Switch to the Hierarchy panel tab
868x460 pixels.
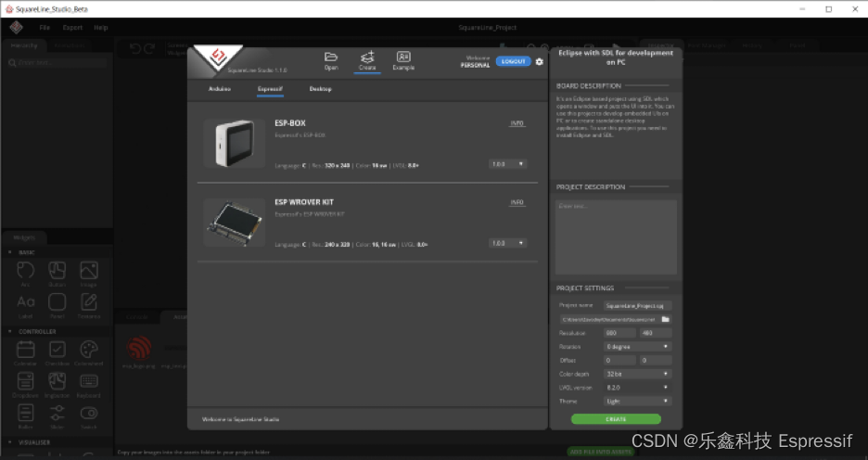click(24, 45)
